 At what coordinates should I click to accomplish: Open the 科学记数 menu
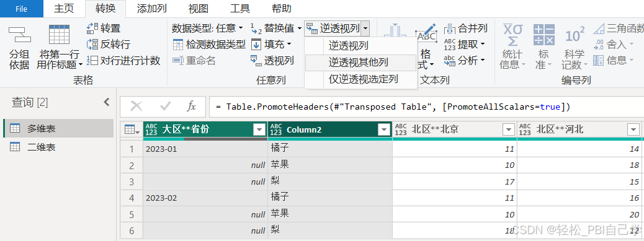coord(575,46)
